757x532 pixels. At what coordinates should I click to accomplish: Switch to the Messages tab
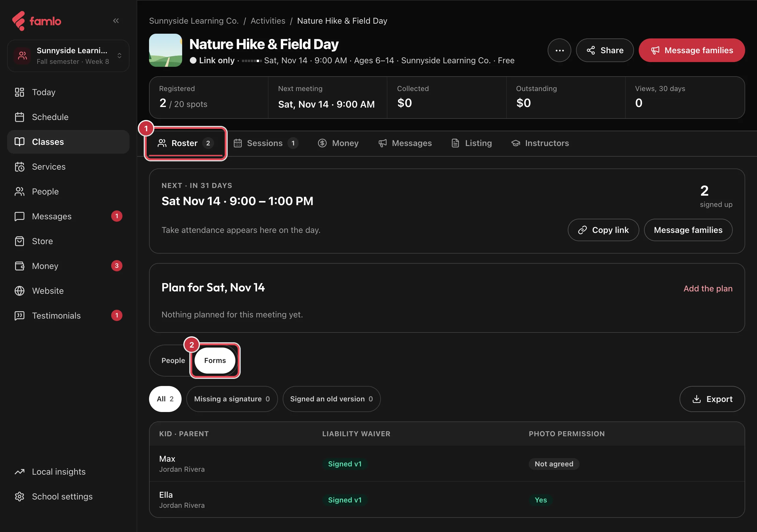[405, 143]
